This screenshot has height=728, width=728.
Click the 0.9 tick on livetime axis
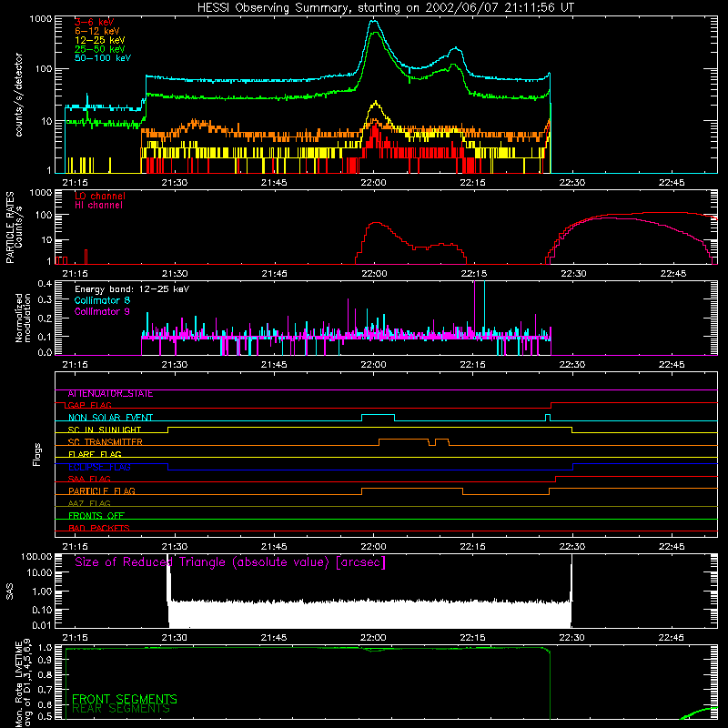[45, 660]
